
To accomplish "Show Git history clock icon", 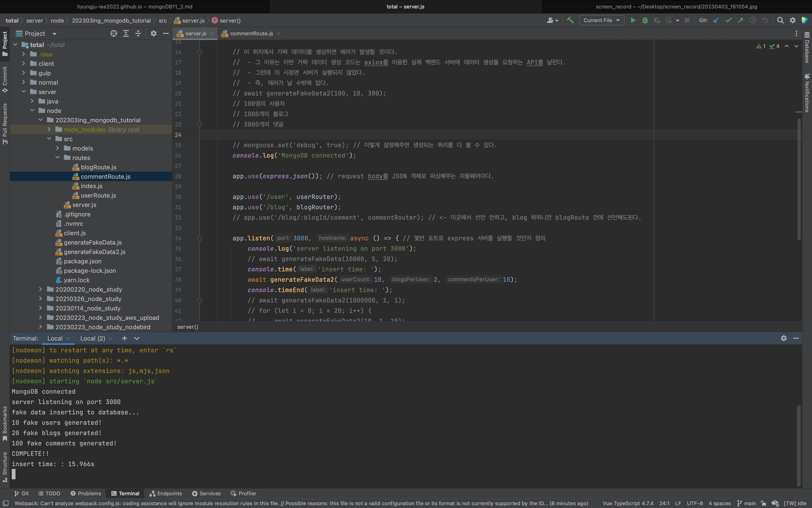I will click(753, 20).
